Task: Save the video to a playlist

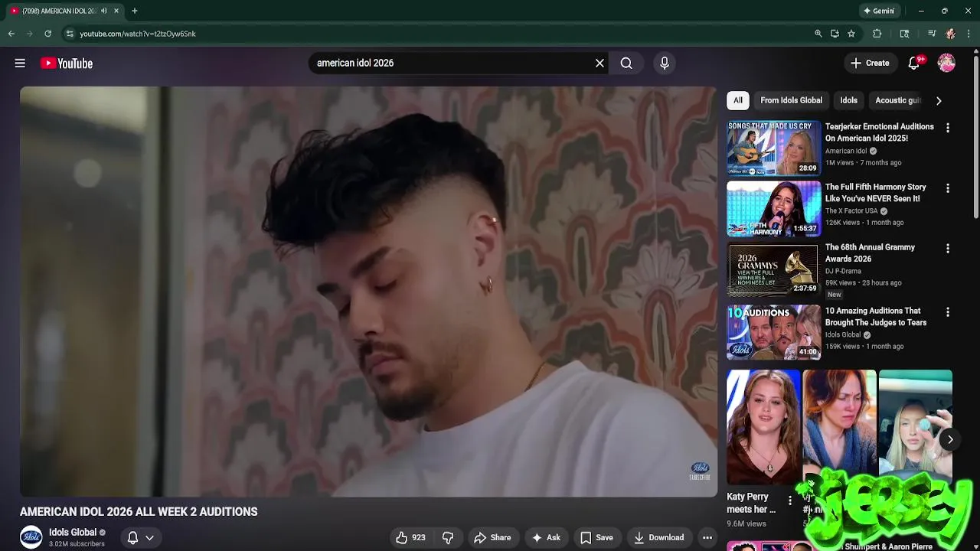Action: pyautogui.click(x=596, y=538)
